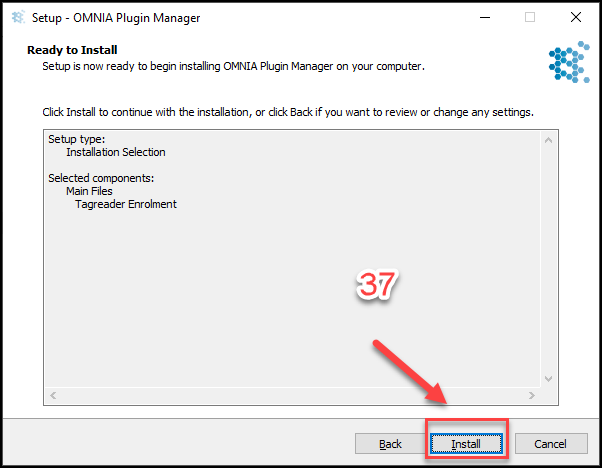Click the blue hexagon OMNIA logo
Screen dimensions: 602x468
tap(569, 62)
